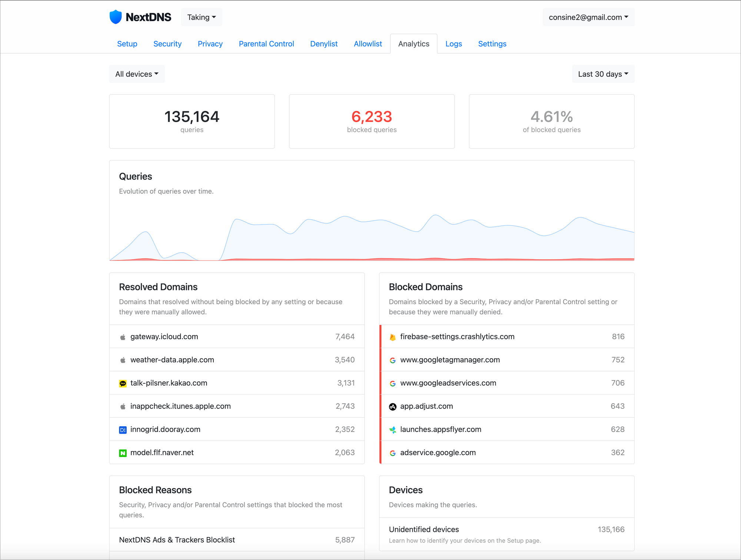The width and height of the screenshot is (741, 560).
Task: Click the Apple icon beside weather-data.apple.com
Action: 123,360
